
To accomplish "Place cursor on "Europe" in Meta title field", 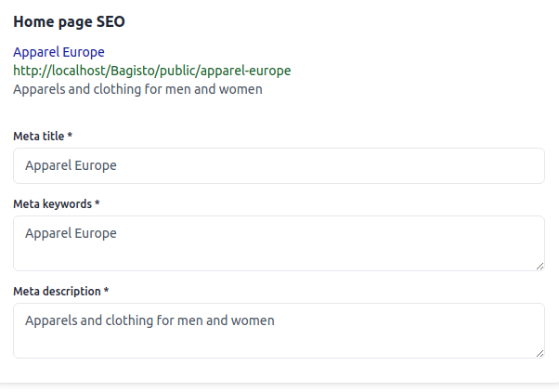I will point(96,165).
